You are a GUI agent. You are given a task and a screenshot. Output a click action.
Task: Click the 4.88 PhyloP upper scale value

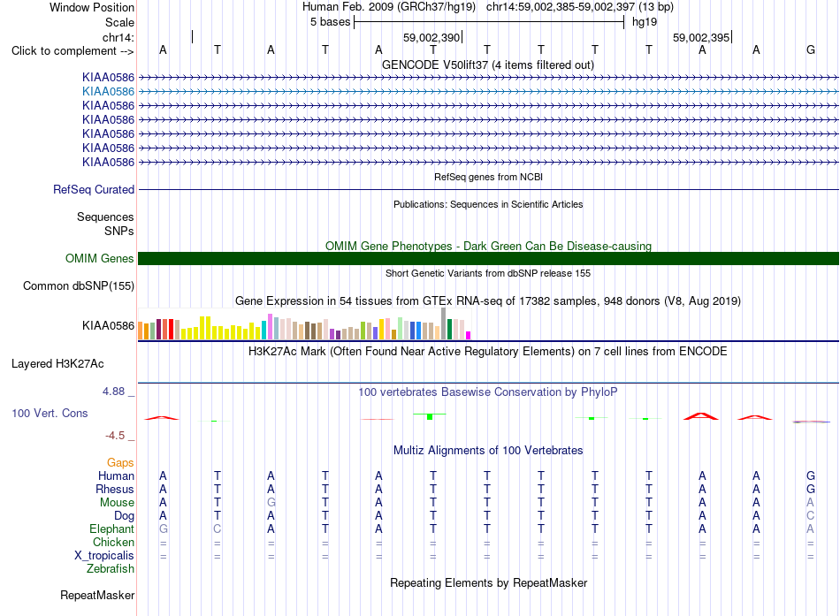coord(113,392)
